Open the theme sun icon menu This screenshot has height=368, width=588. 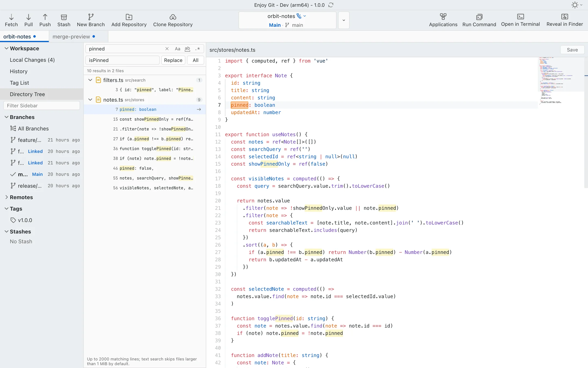pyautogui.click(x=576, y=5)
